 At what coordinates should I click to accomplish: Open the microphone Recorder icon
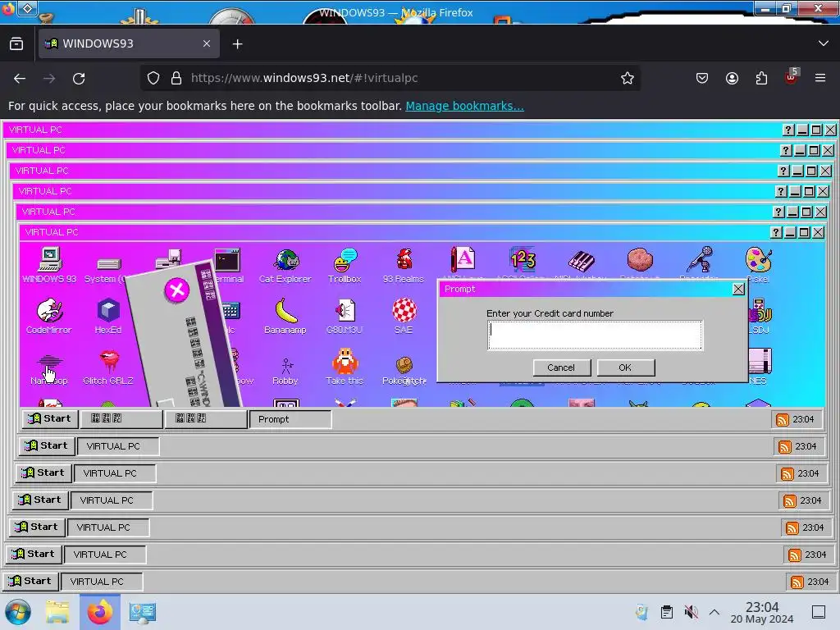coord(700,260)
